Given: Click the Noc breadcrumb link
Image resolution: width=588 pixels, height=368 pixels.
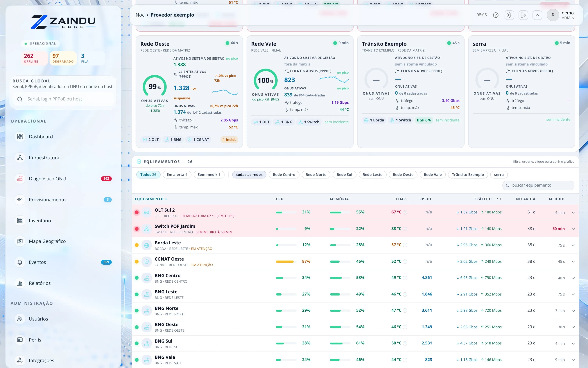Looking at the screenshot, I should [x=140, y=15].
